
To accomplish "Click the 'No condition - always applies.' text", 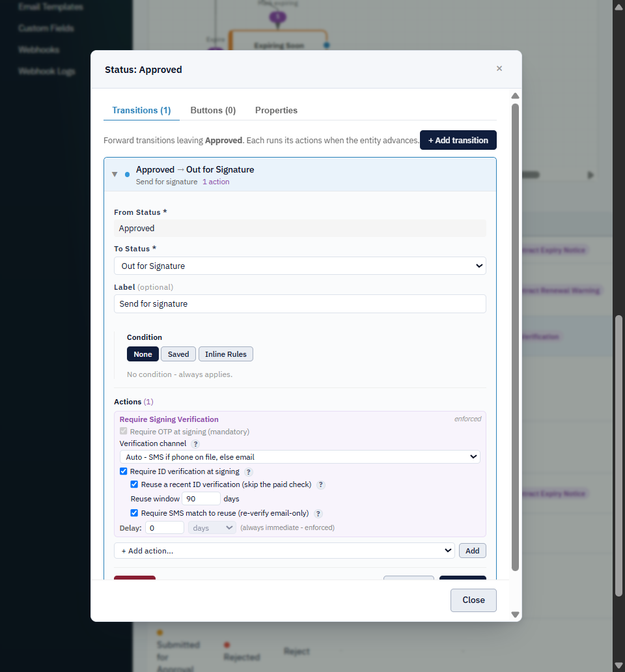I will click(x=180, y=374).
